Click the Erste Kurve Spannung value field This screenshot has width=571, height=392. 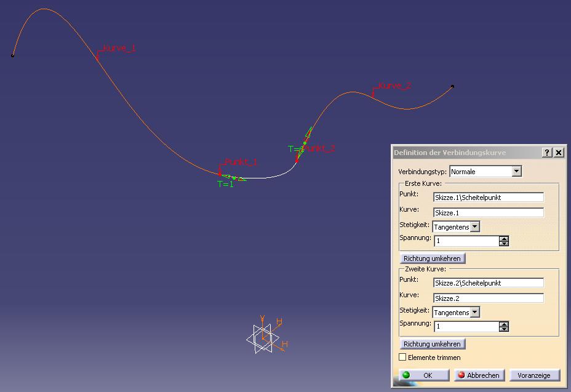466,241
